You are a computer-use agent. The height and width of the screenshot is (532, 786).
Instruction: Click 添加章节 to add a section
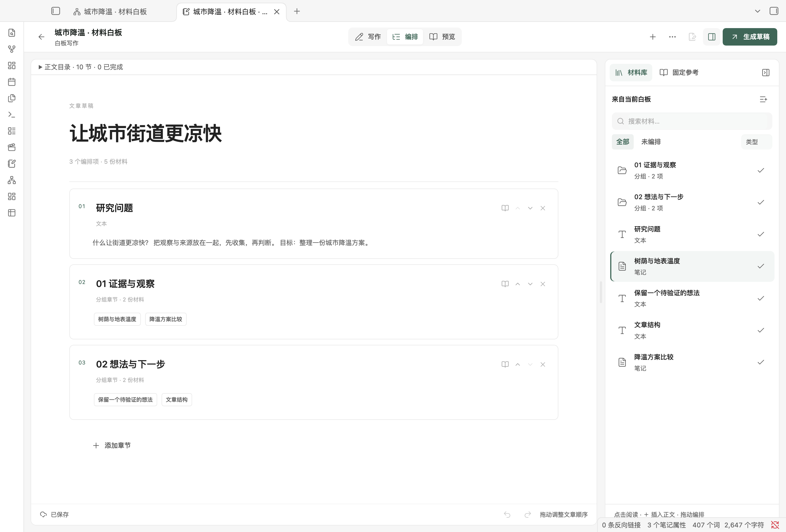point(112,446)
